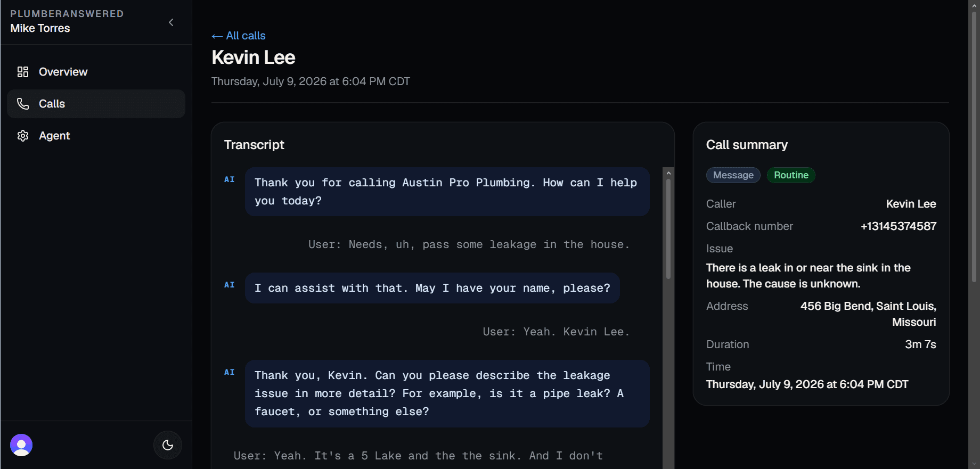This screenshot has width=980, height=469.
Task: Click the Agent gear icon
Action: 23,136
